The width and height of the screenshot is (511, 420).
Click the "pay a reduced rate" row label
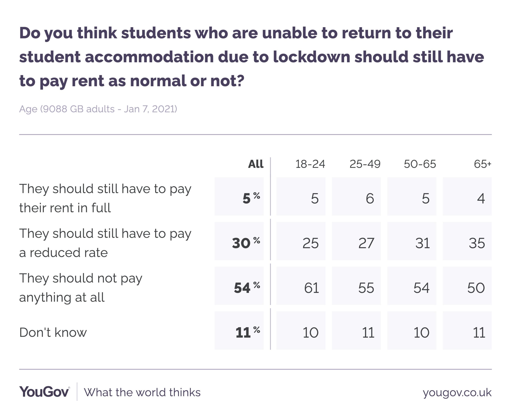point(105,243)
